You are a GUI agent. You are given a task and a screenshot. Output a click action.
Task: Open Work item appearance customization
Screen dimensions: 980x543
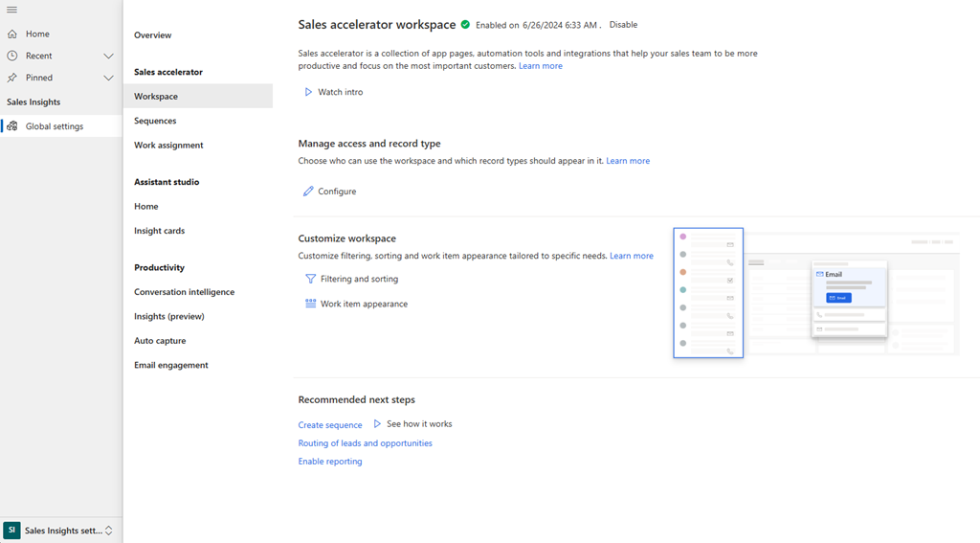point(356,304)
